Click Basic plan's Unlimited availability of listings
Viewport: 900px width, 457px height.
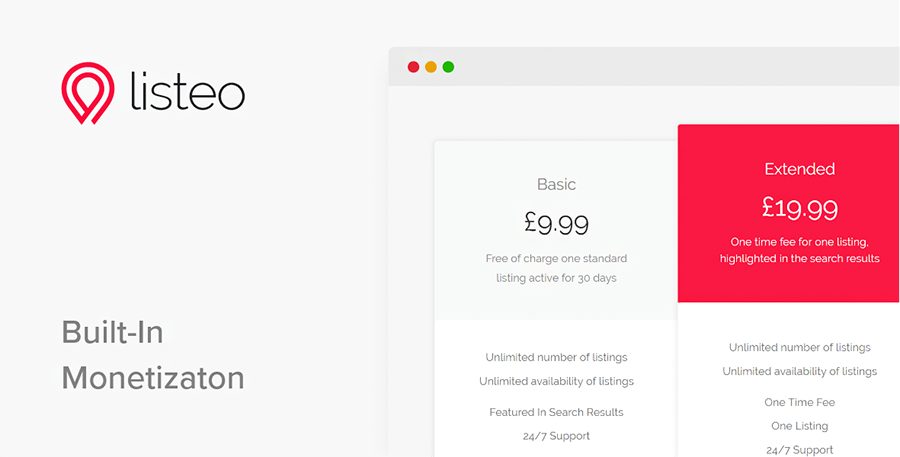point(556,381)
